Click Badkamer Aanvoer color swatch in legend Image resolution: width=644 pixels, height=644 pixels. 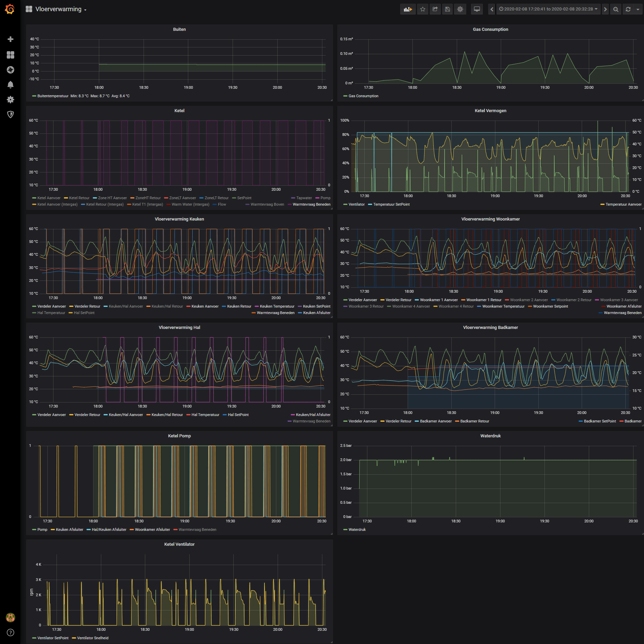tap(417, 421)
